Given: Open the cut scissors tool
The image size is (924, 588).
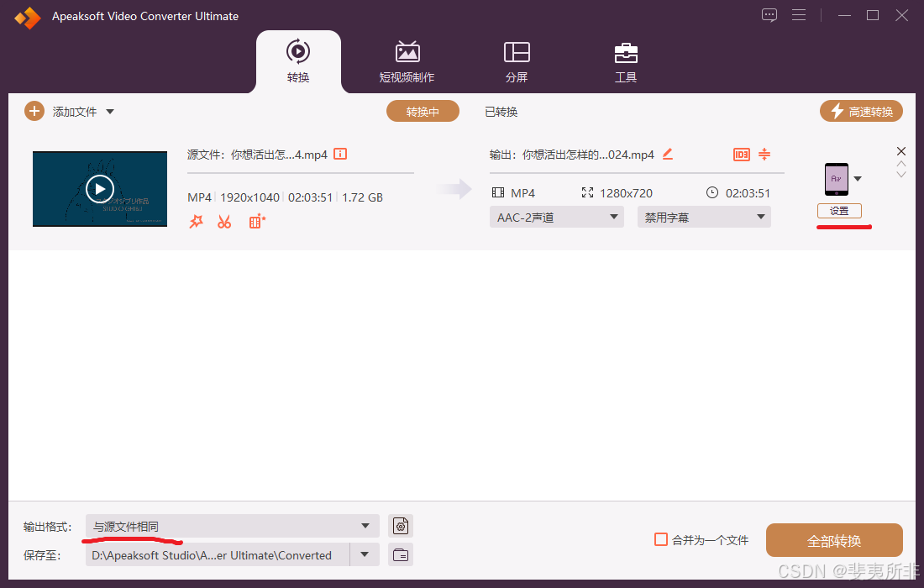Looking at the screenshot, I should (x=224, y=222).
